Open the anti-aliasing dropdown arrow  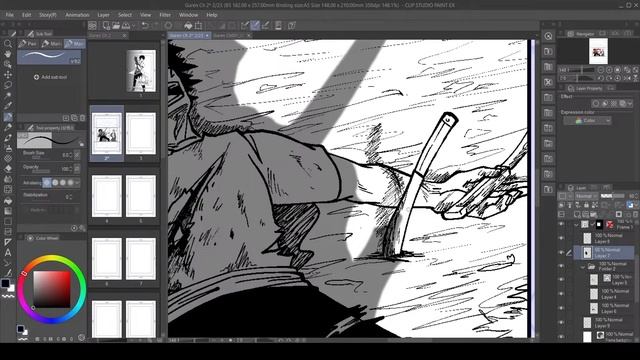[77, 182]
